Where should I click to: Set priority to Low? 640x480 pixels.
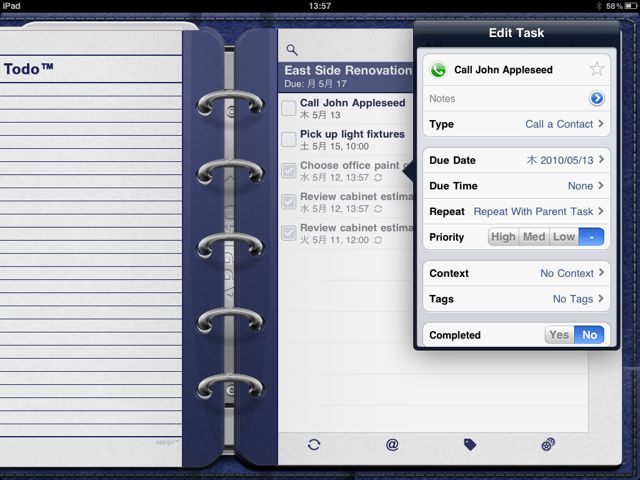(x=564, y=237)
